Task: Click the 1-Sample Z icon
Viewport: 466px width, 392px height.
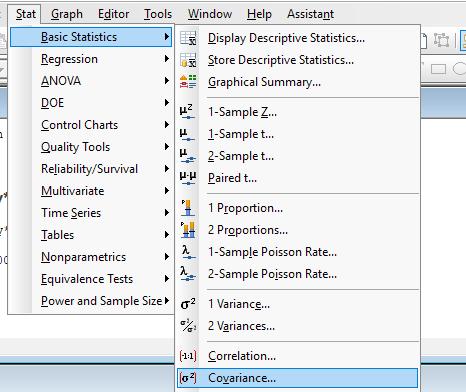Action: coord(187,112)
